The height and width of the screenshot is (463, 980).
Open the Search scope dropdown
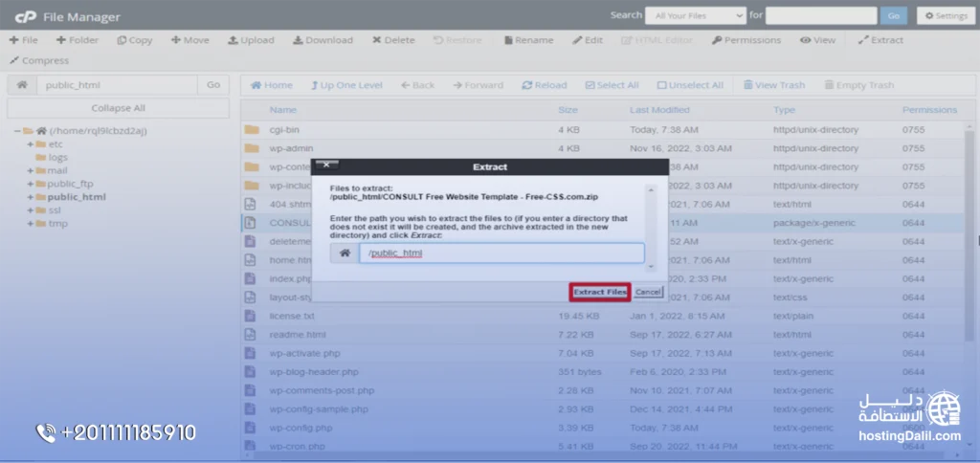(696, 15)
